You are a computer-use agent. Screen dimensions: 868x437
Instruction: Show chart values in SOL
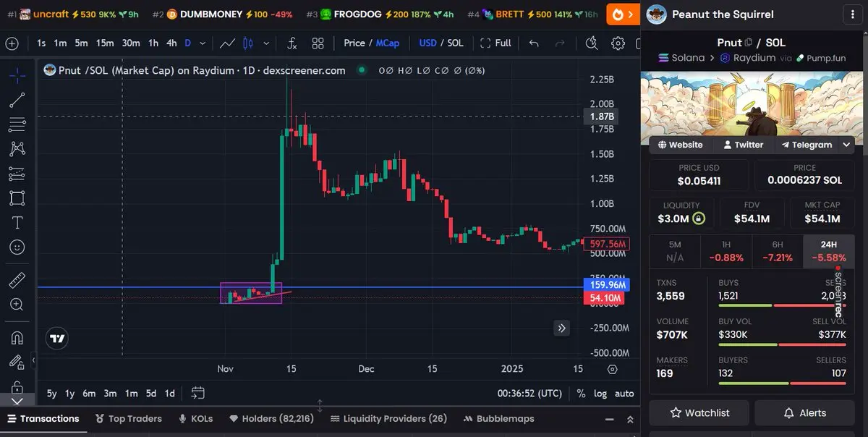coord(456,43)
